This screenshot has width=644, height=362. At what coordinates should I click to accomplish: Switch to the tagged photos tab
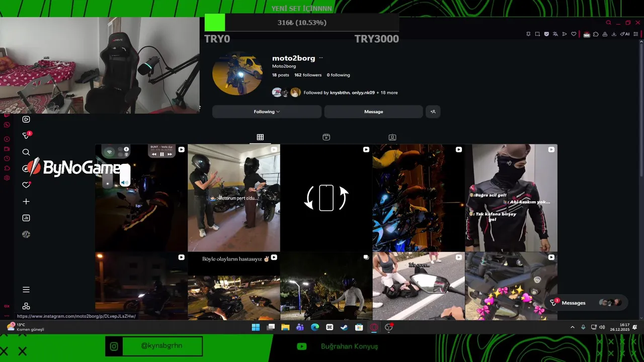[392, 137]
